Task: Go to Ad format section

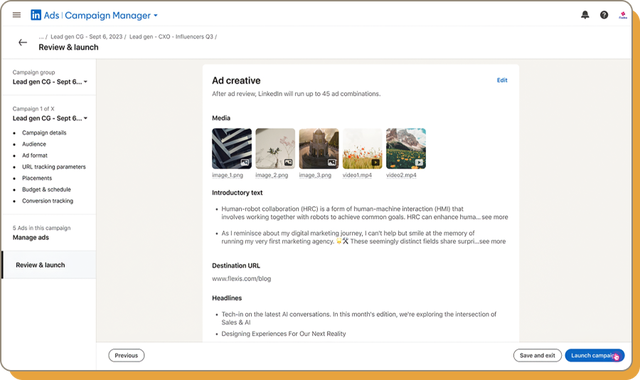Action: (x=35, y=156)
